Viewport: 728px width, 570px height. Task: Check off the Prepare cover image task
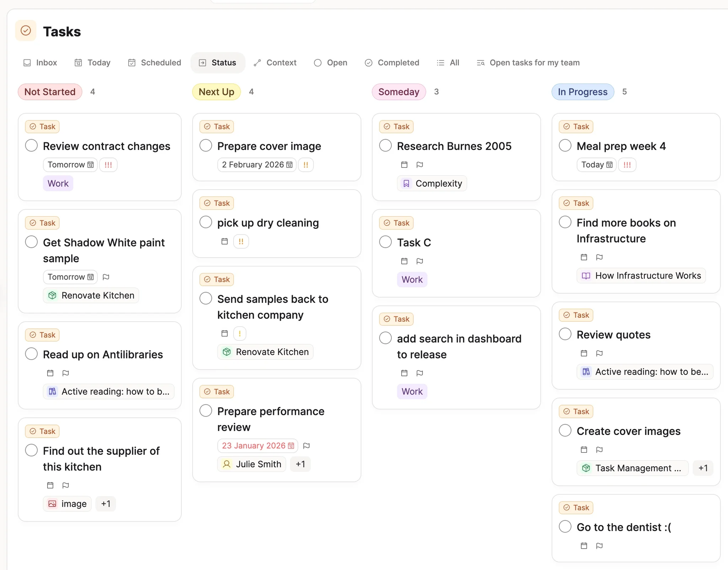pyautogui.click(x=205, y=145)
